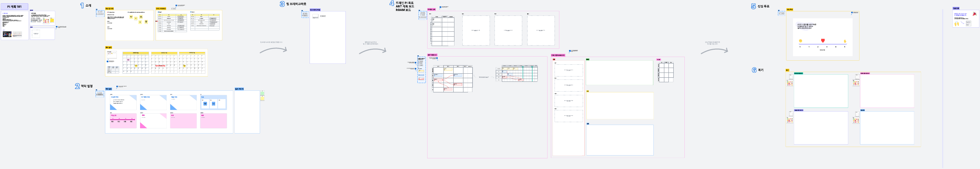Open the video thumbnail in the intro card
The image size is (980, 169).
[x=7, y=35]
